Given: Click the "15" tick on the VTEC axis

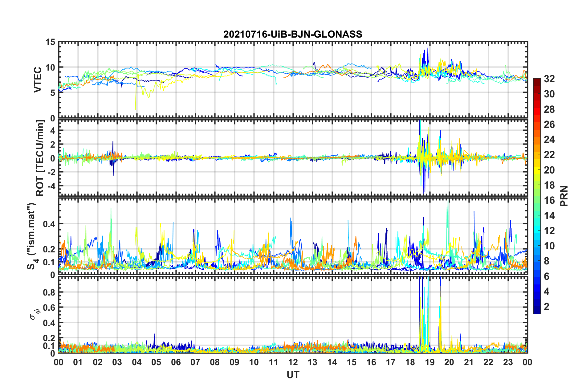Looking at the screenshot, I should coord(50,42).
